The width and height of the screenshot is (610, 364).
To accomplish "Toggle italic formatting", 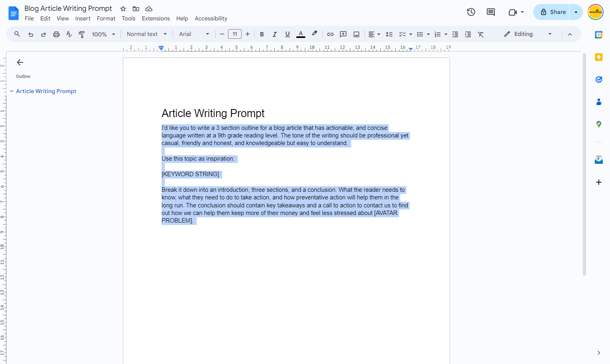I will (x=275, y=34).
